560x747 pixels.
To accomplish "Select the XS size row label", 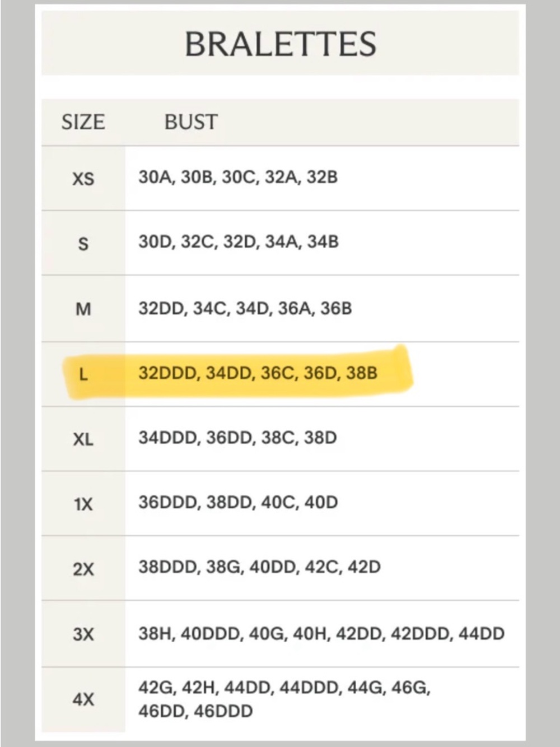I will [83, 179].
